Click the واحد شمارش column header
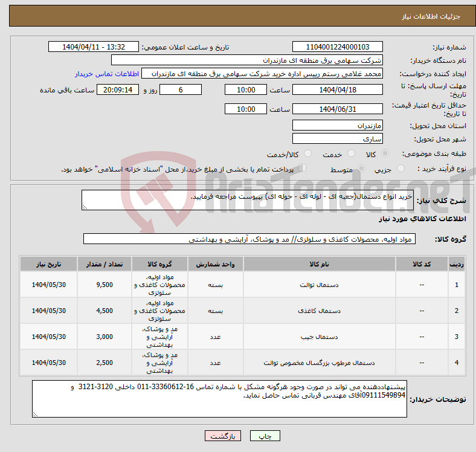 [215, 264]
